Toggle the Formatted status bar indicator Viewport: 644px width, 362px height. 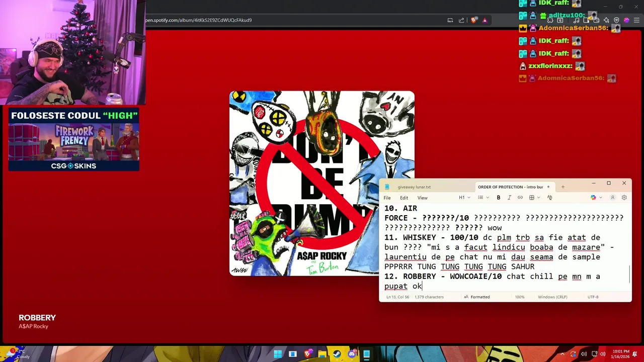coord(477,297)
